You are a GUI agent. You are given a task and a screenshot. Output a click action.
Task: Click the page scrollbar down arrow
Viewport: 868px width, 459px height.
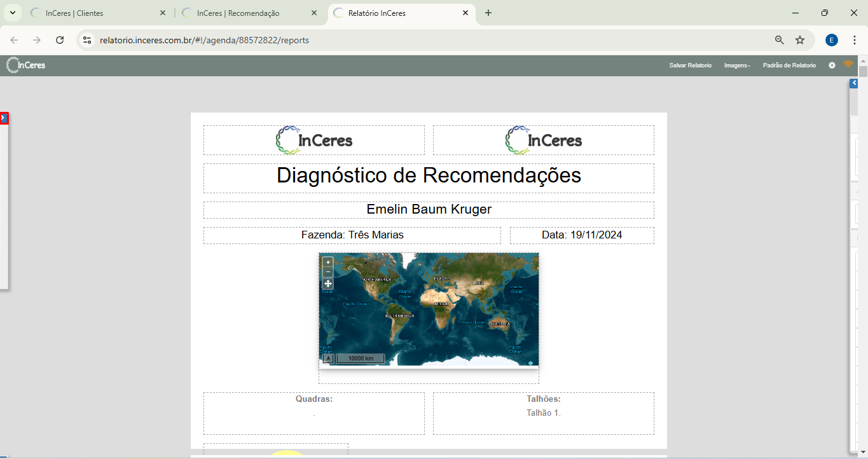pyautogui.click(x=863, y=452)
